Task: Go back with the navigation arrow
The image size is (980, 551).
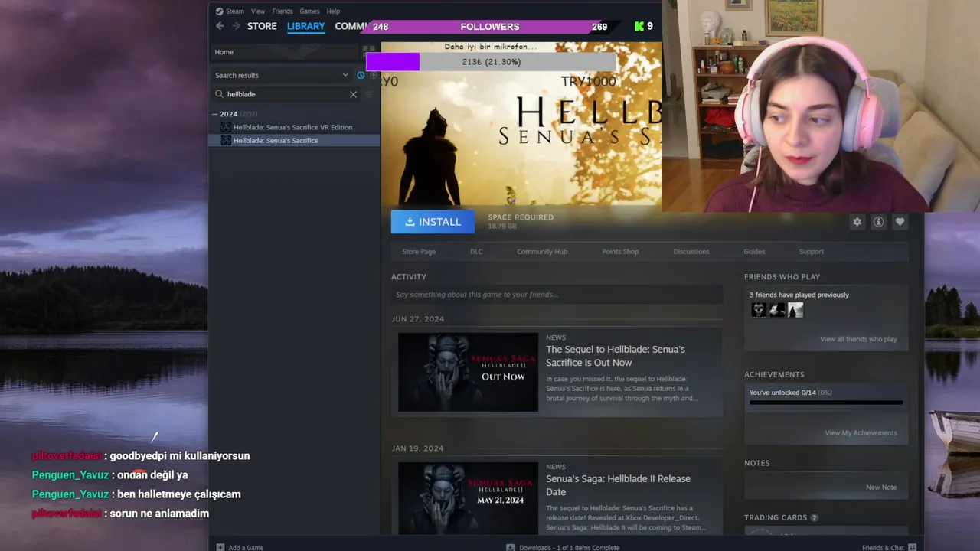Action: [220, 26]
